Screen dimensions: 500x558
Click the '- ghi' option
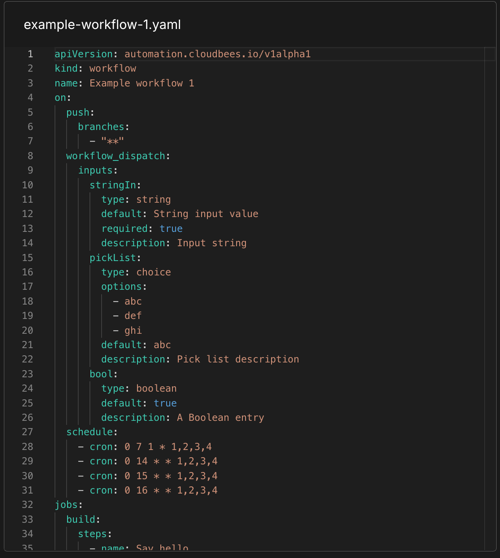tap(127, 331)
